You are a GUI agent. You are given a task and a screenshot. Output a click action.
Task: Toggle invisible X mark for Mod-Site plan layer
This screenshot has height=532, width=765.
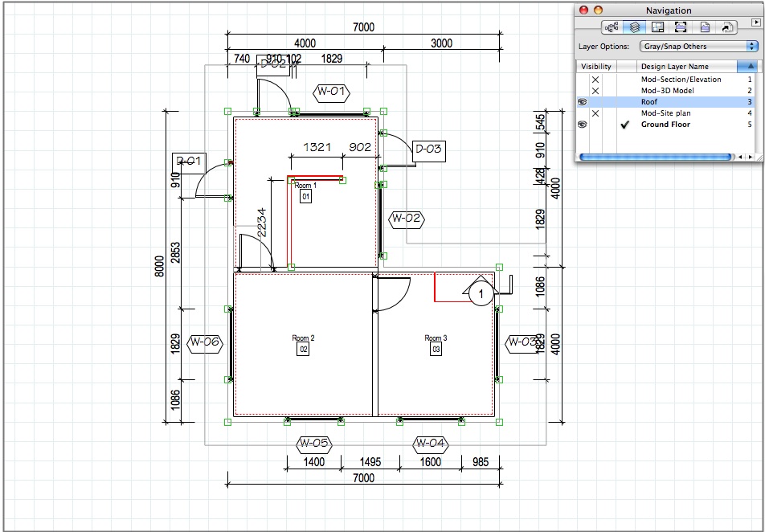[595, 113]
